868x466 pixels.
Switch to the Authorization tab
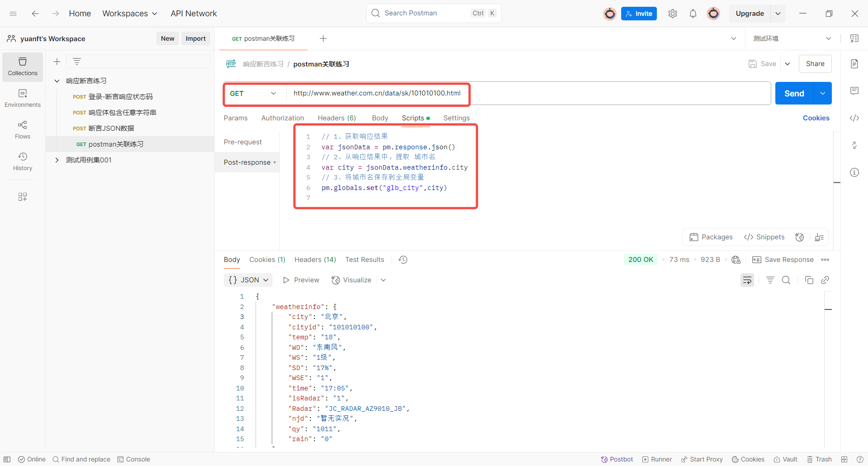point(283,118)
